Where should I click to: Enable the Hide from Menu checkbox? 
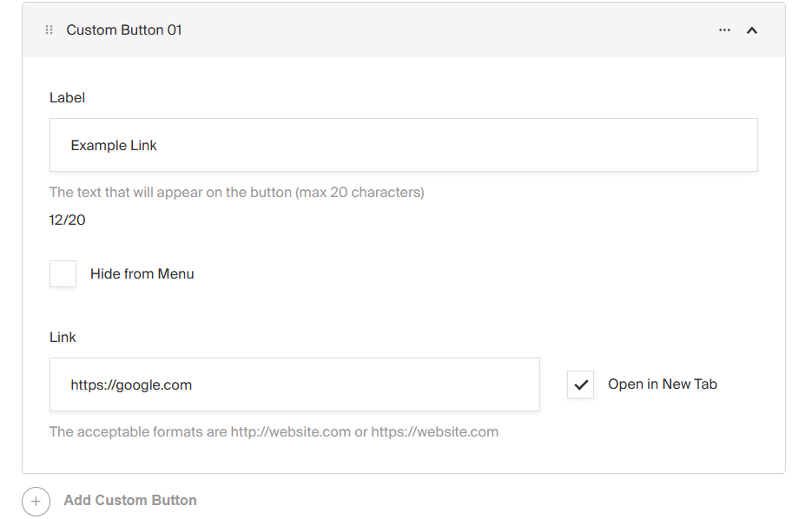63,274
